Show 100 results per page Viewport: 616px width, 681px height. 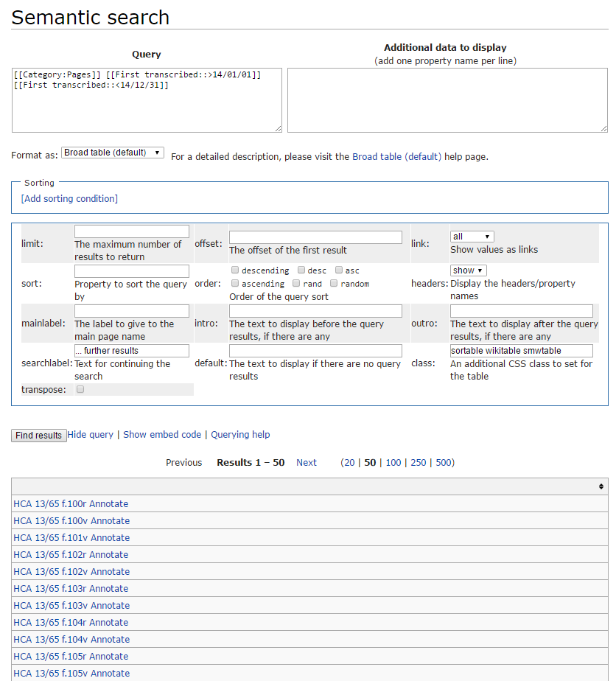click(393, 463)
